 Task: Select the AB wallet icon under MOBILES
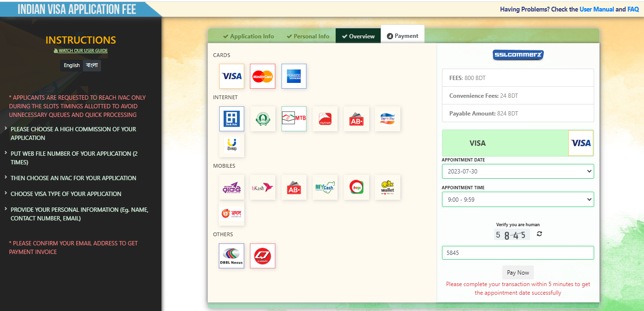[x=294, y=187]
